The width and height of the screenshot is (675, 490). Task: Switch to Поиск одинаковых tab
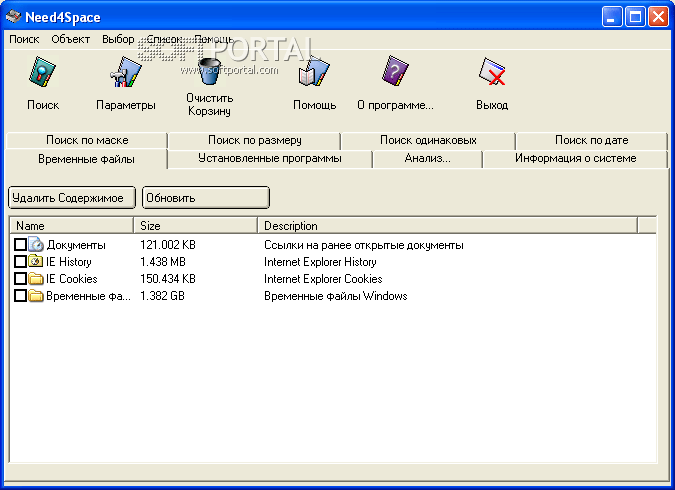coord(428,140)
